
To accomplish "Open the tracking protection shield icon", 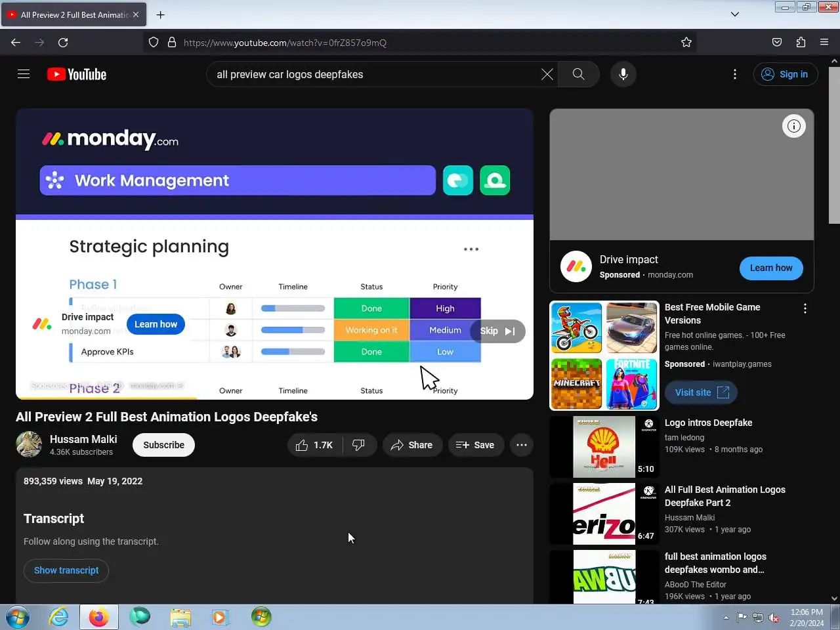I will coord(154,43).
